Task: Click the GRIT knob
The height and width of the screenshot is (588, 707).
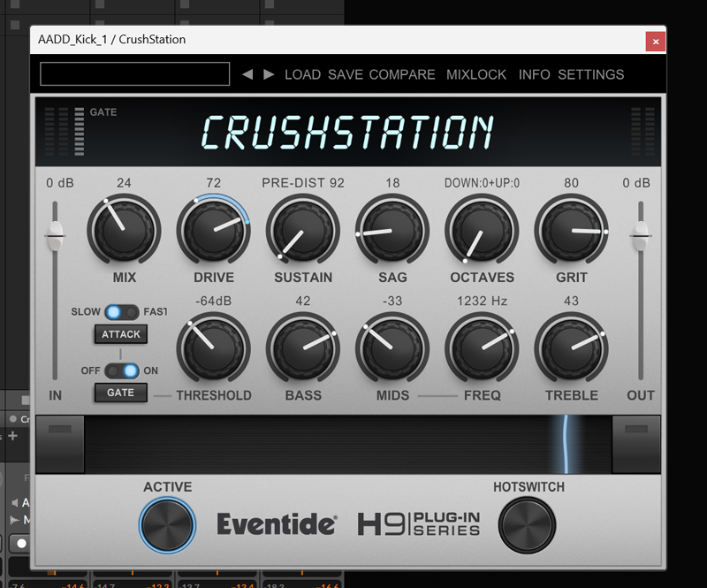Action: pyautogui.click(x=571, y=231)
